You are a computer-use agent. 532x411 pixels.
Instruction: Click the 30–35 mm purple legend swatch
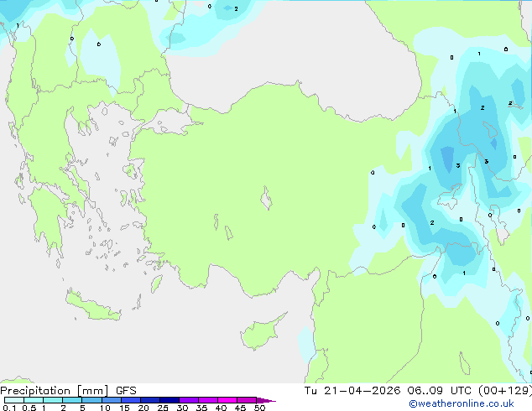[x=189, y=400]
